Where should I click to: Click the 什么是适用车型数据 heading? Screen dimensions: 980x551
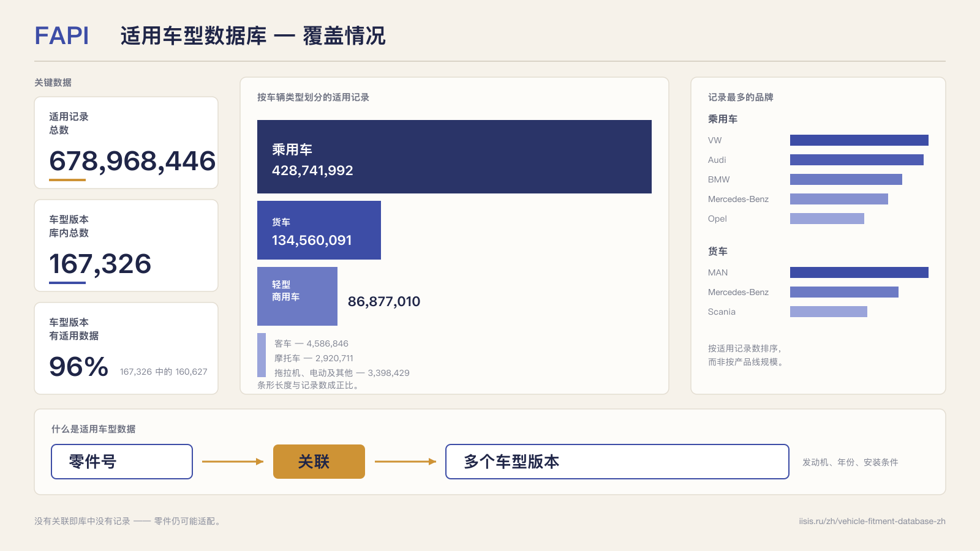[x=94, y=429]
